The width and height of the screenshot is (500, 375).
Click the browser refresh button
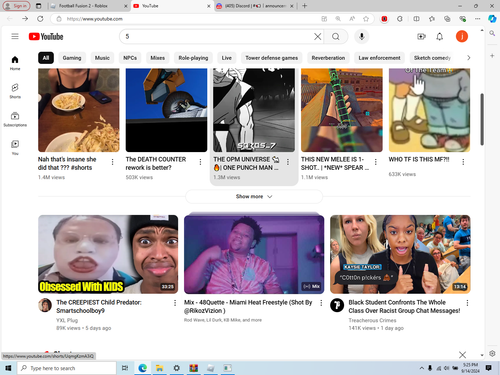[40, 19]
